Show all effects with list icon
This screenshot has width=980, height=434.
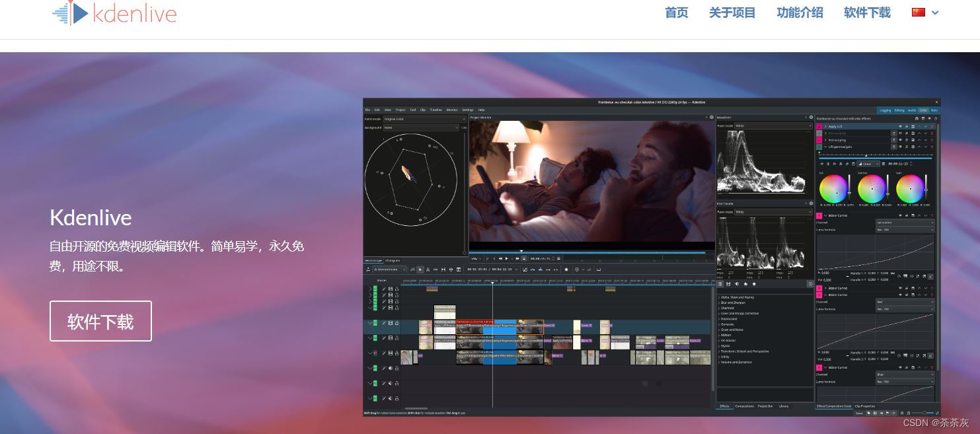720,284
